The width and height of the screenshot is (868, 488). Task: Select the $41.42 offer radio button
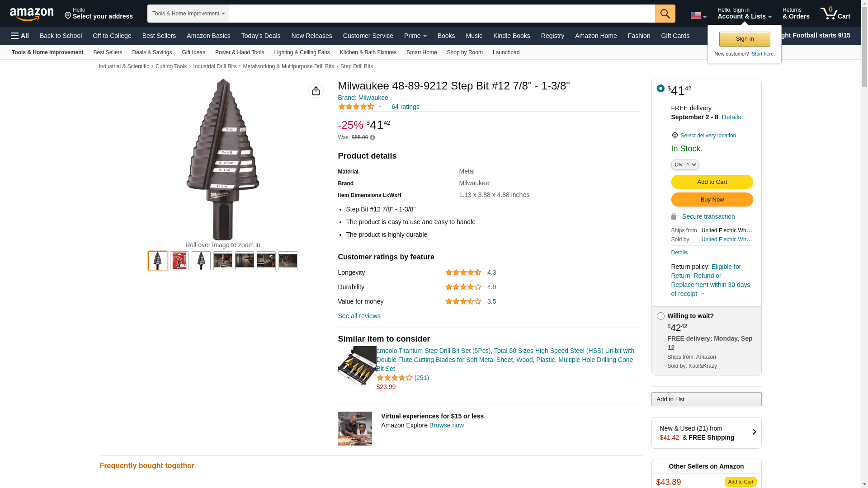(660, 89)
